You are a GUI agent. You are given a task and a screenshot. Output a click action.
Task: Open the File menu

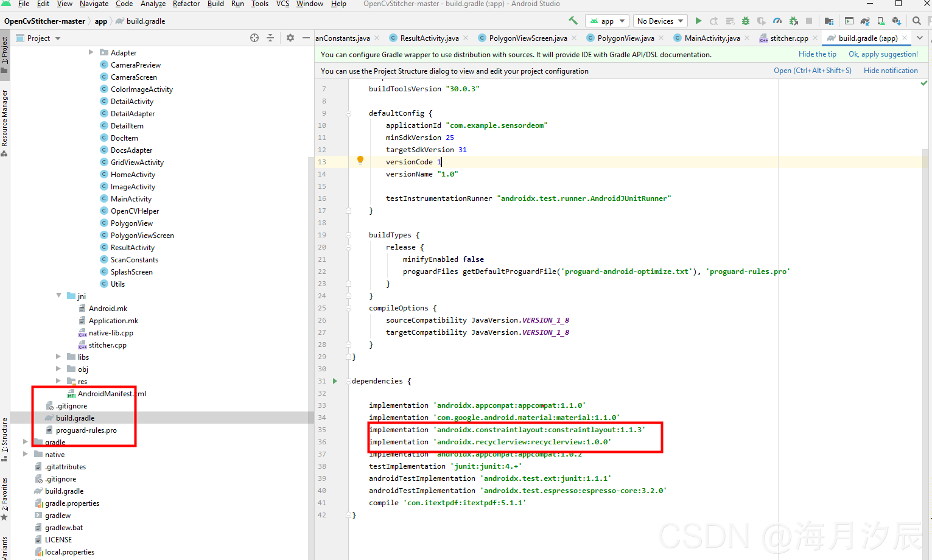coord(24,4)
